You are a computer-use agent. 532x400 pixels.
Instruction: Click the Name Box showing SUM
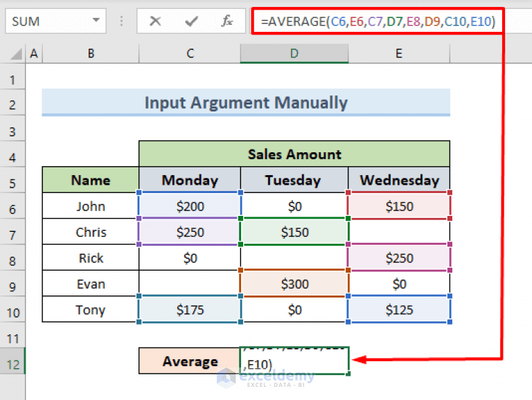point(55,21)
